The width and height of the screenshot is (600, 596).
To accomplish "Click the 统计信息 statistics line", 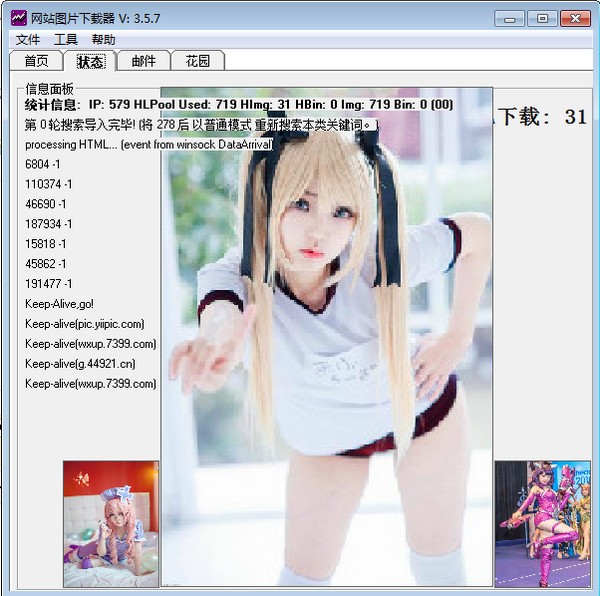I will pos(239,104).
